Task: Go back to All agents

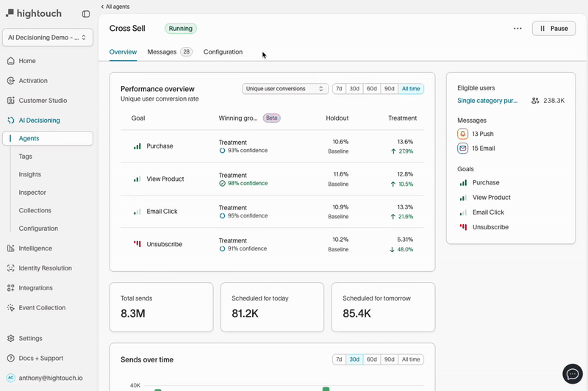Action: [x=115, y=7]
